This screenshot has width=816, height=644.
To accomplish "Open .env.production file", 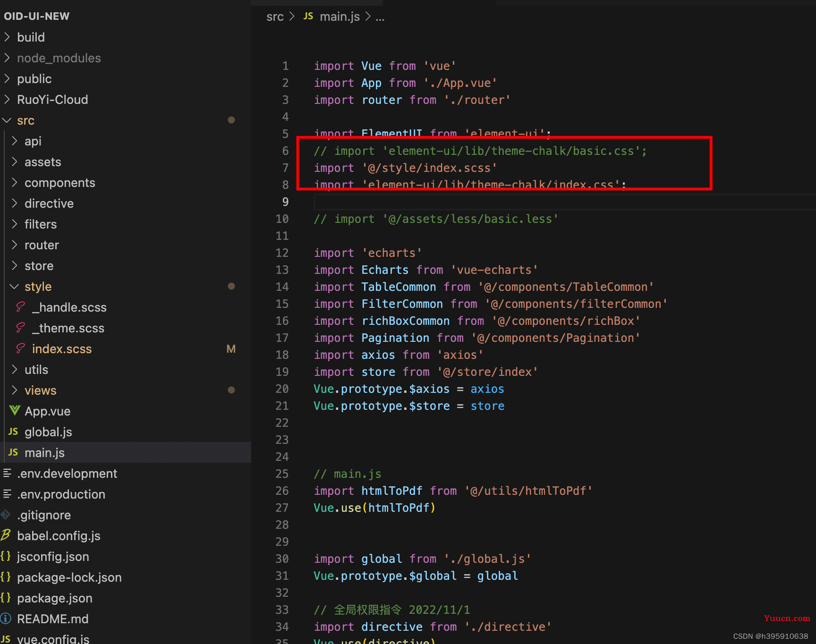I will coord(61,494).
